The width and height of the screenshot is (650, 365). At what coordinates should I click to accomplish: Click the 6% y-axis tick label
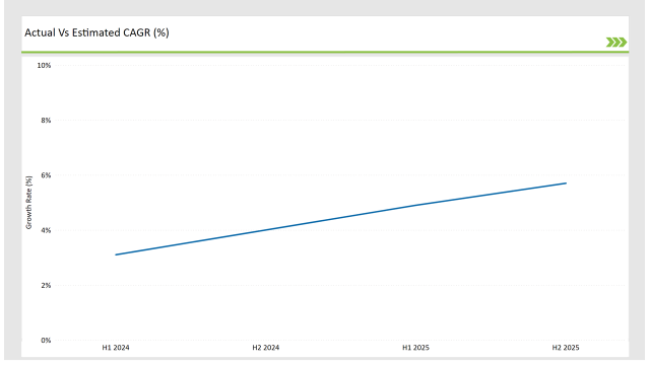point(46,175)
